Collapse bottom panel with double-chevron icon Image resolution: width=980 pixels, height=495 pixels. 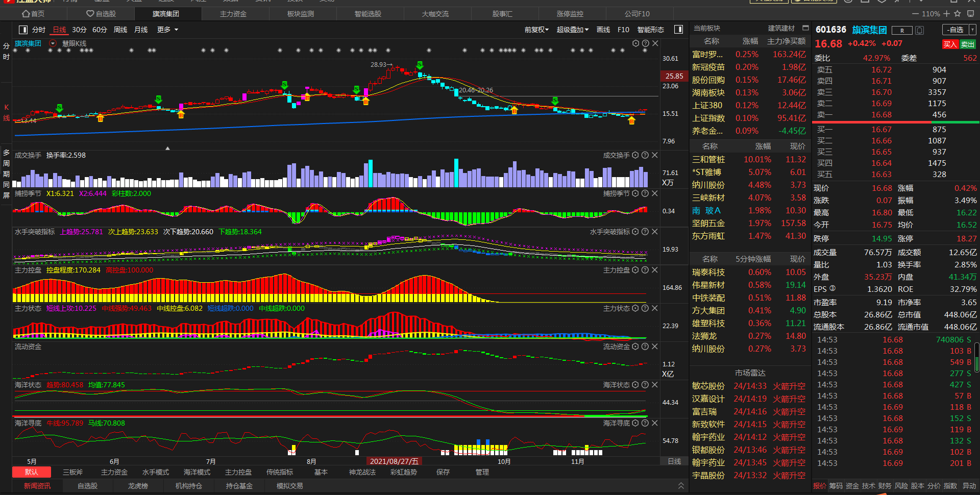[x=681, y=486]
